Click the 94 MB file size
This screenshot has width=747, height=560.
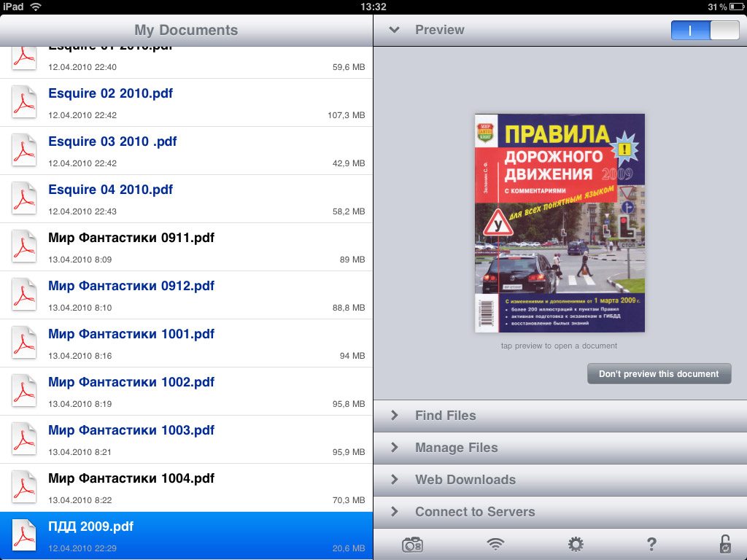pos(352,356)
